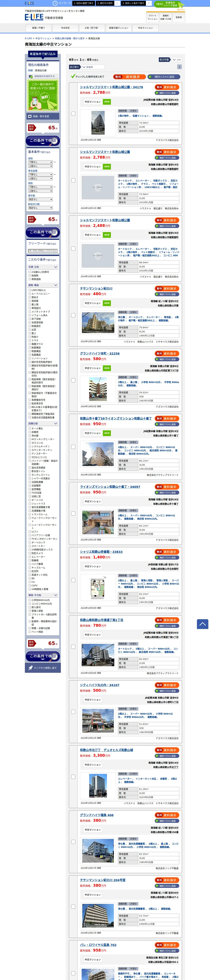Open listing title ライオンズマンション和歌山十番丁・34097
Screen dimensions: 210x980
pyautogui.click(x=110, y=487)
